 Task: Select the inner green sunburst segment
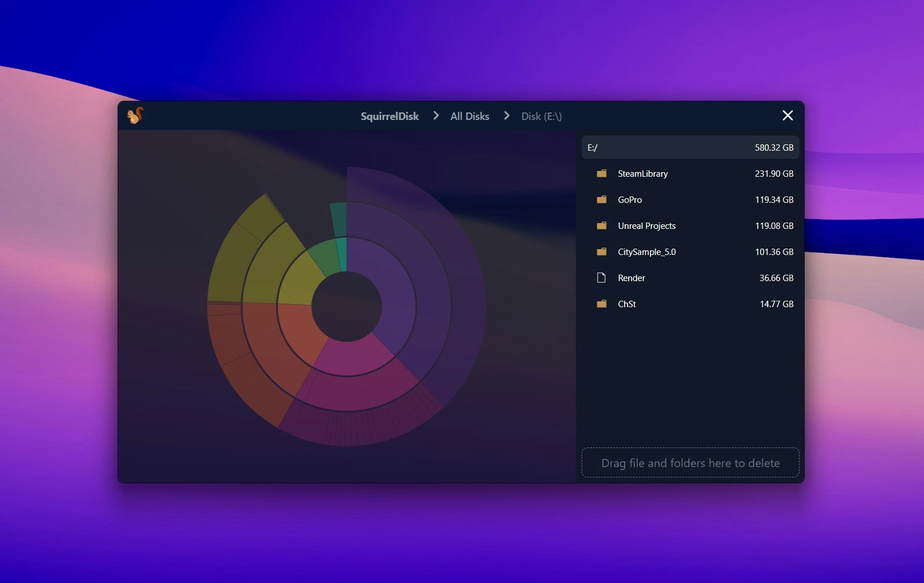326,257
